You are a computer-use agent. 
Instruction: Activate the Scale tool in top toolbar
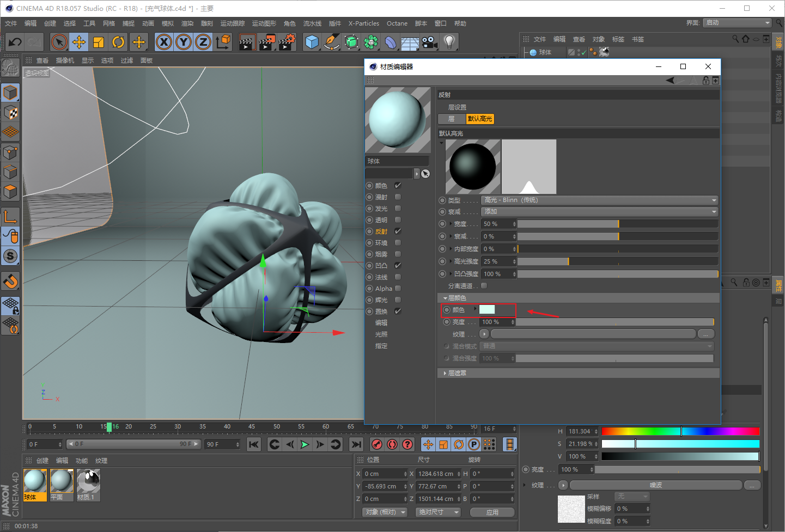coord(99,42)
